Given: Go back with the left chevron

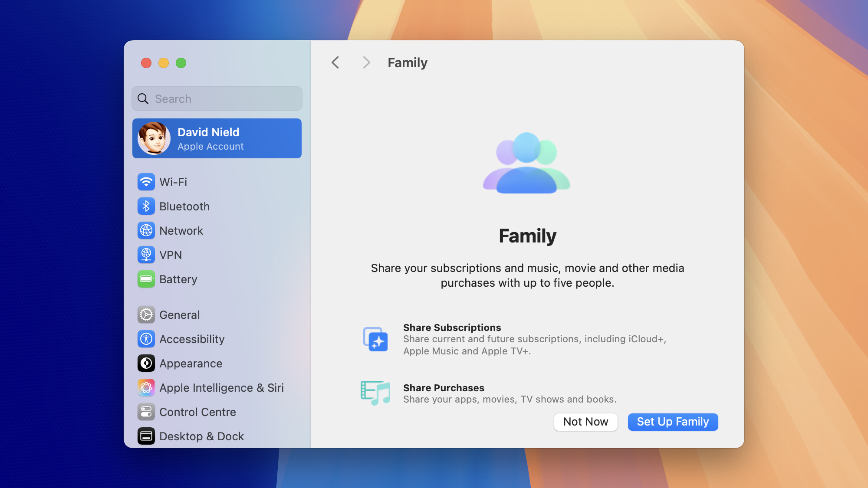Looking at the screenshot, I should 335,62.
